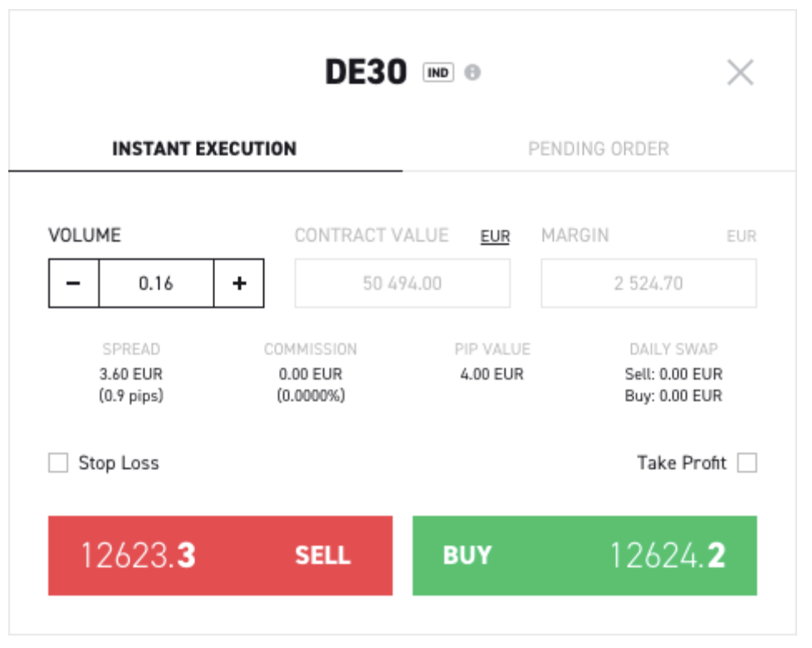This screenshot has width=812, height=648.
Task: Click the margin field showing 2 524.70
Action: 648,283
